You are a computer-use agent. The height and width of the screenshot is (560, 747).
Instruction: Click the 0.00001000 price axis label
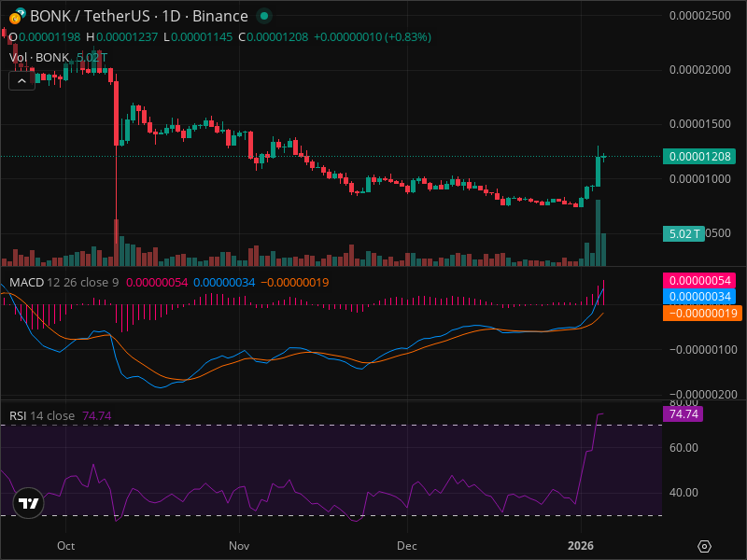tap(699, 178)
